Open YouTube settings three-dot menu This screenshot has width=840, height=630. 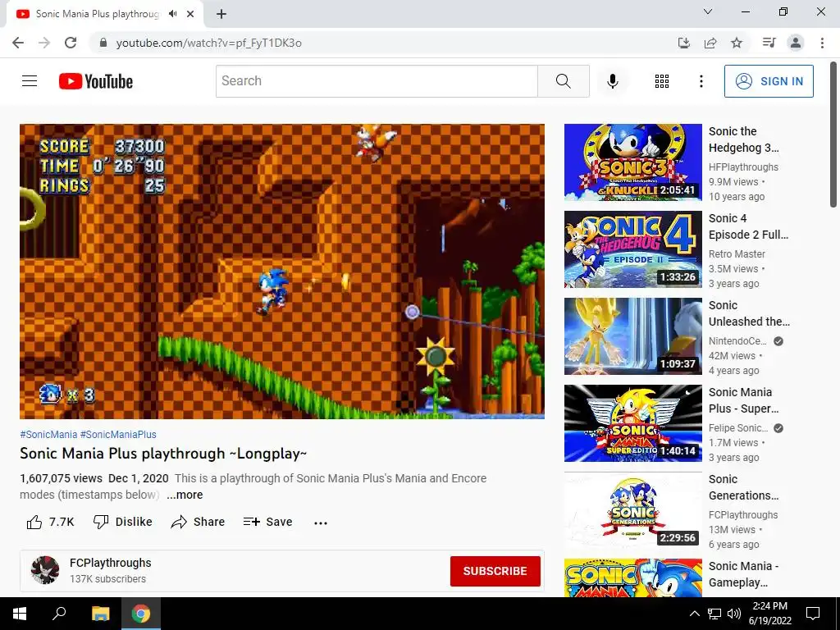701,81
